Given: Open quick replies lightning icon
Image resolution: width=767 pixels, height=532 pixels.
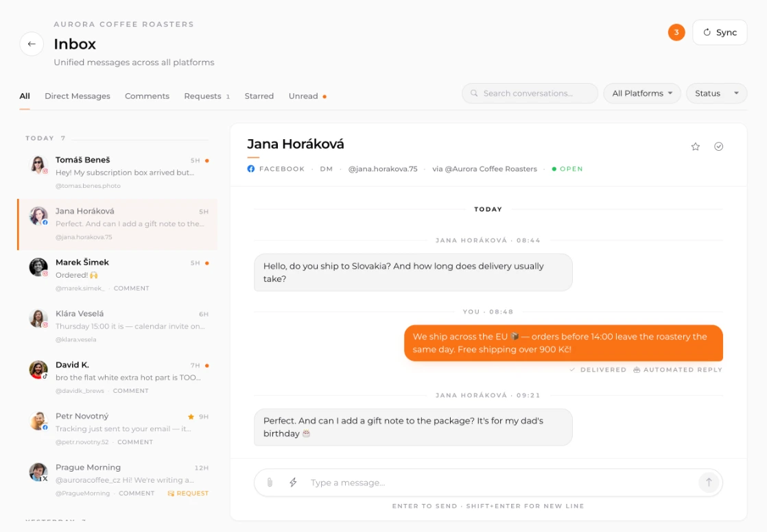Looking at the screenshot, I should click(x=293, y=483).
